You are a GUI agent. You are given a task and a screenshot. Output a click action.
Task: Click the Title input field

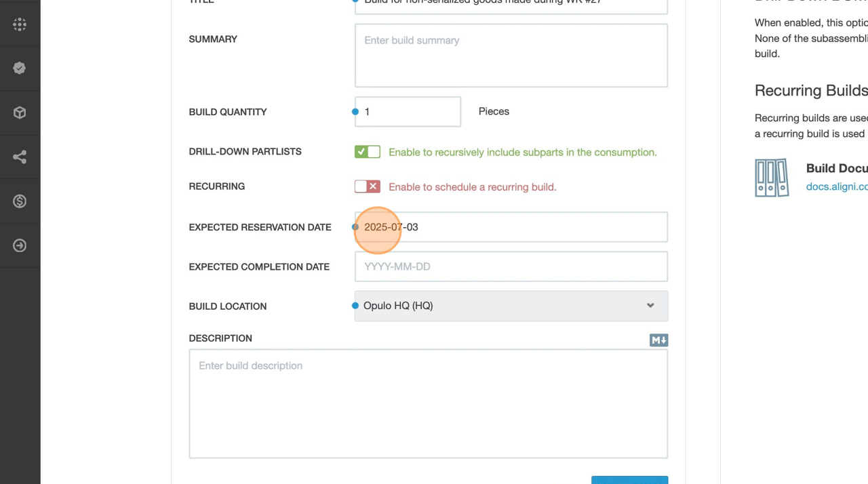pos(511,5)
